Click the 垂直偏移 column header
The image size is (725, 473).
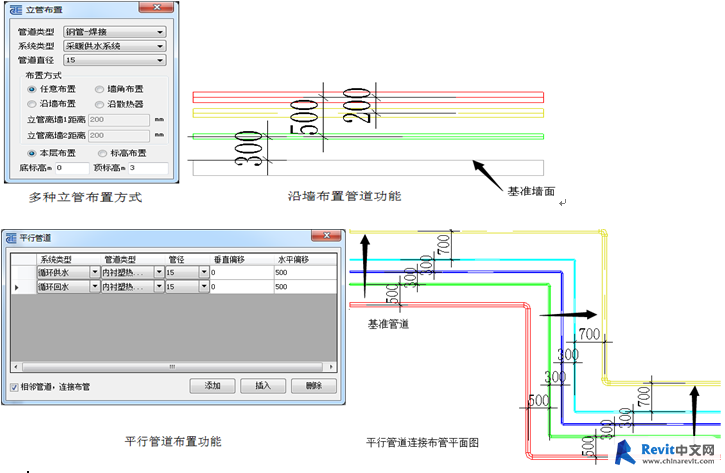coord(242,259)
